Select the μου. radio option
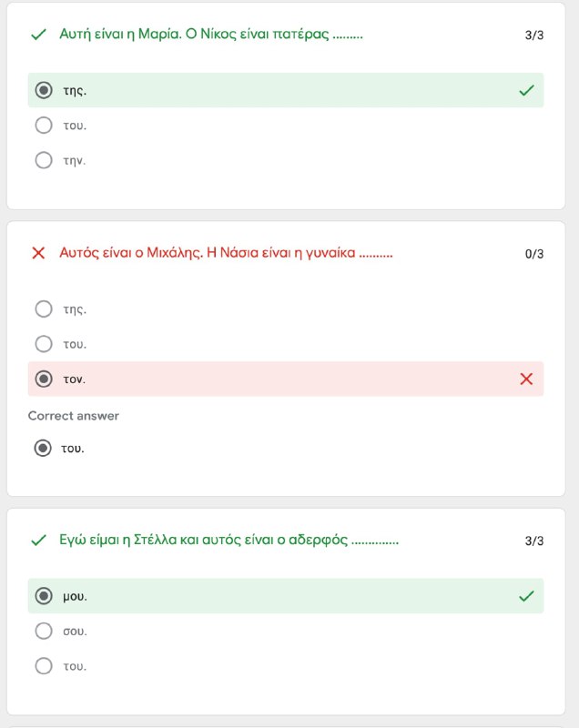 coord(44,596)
